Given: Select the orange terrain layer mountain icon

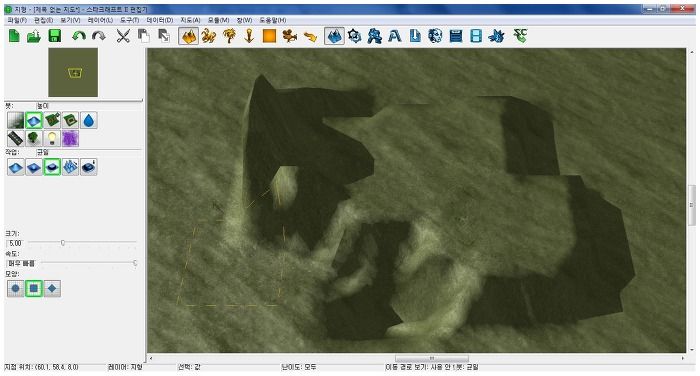Looking at the screenshot, I should (188, 36).
